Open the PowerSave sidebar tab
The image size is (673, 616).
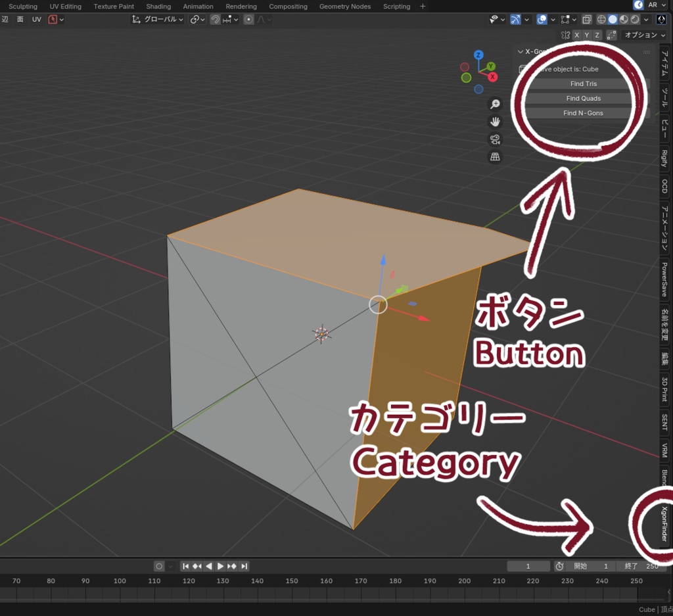coord(664,279)
